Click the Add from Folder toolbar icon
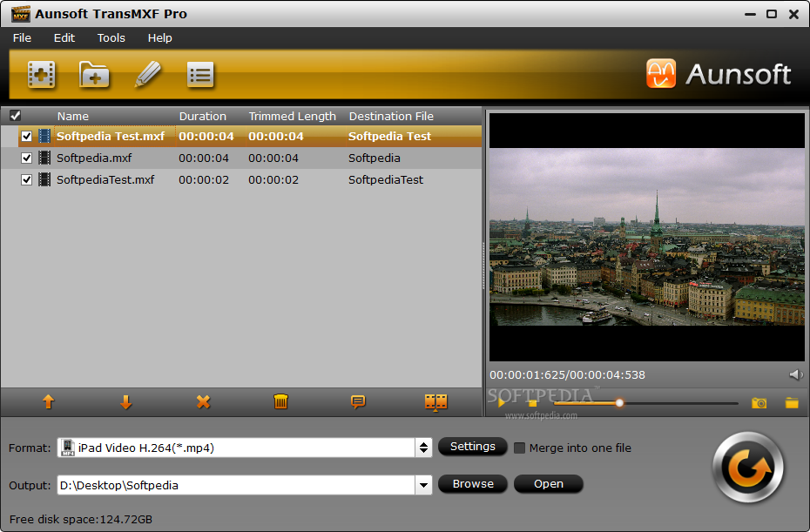Image resolution: width=810 pixels, height=532 pixels. (94, 75)
